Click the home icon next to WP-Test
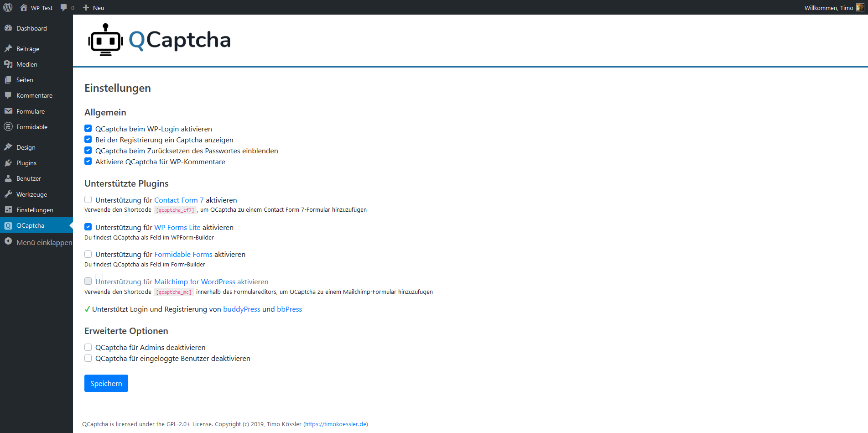Viewport: 868px width, 433px height. click(x=24, y=7)
